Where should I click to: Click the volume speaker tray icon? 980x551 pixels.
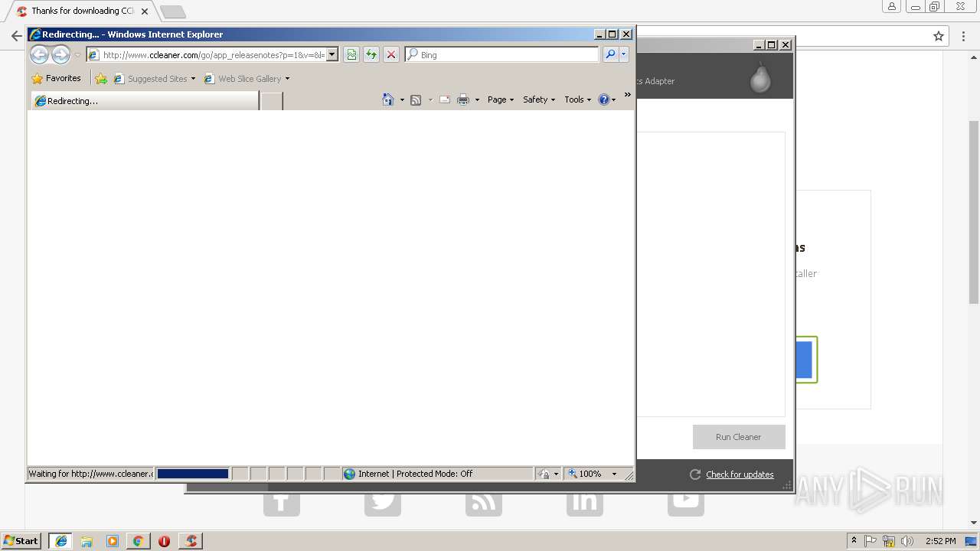click(x=906, y=541)
